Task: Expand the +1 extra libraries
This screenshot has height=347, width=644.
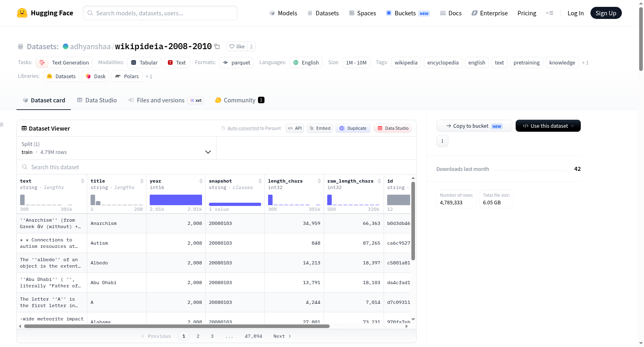Action: [x=149, y=76]
